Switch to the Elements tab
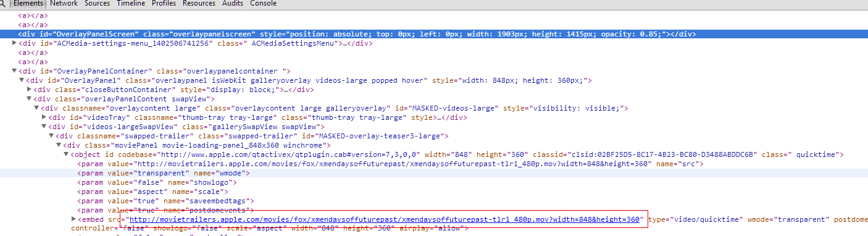Screen dimensions: 868x236 pos(28,3)
